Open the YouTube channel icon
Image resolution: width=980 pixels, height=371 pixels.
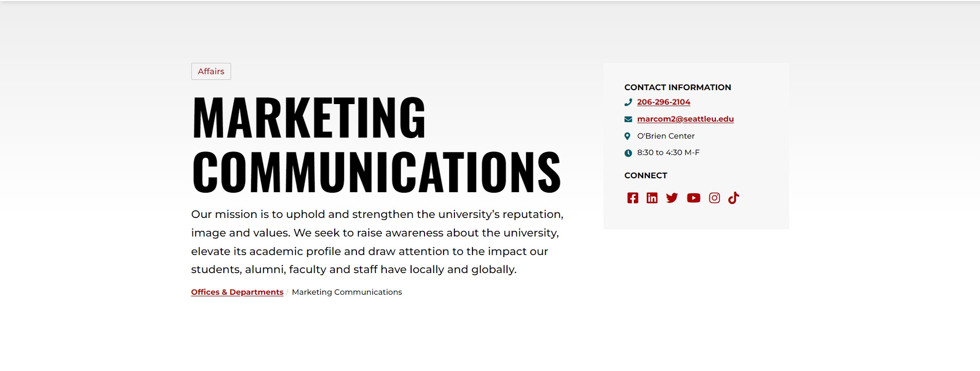pos(694,198)
